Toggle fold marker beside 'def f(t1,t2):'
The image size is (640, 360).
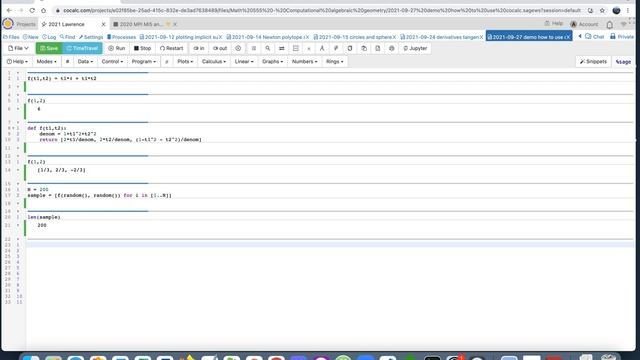[x=13, y=128]
